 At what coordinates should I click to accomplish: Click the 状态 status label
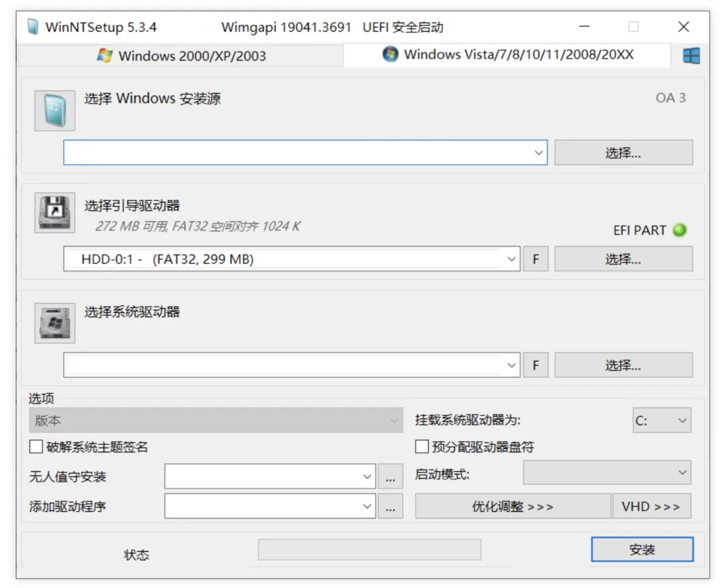pos(136,555)
